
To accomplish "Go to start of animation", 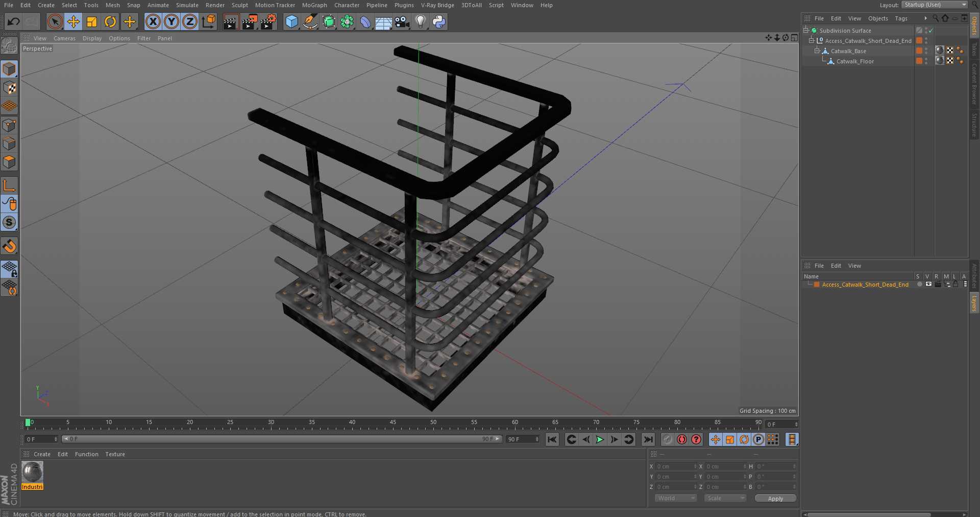I will [x=552, y=439].
